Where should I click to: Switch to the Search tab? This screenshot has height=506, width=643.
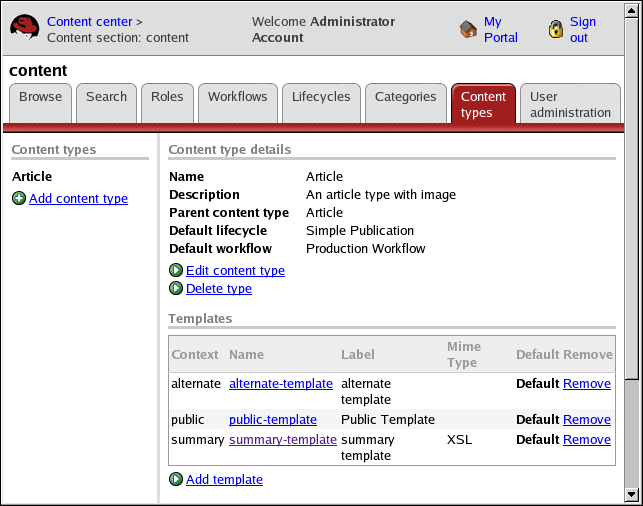[107, 103]
